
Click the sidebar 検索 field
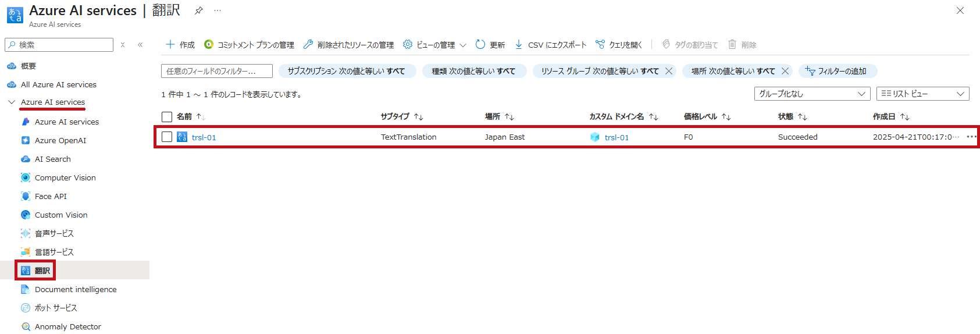coord(59,45)
